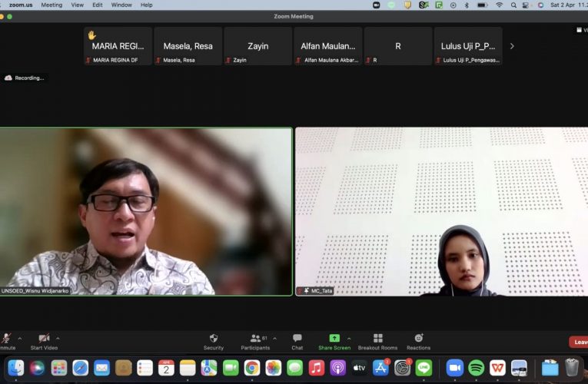The image size is (588, 384).
Task: Show next participants with the right arrow
Action: (x=512, y=46)
